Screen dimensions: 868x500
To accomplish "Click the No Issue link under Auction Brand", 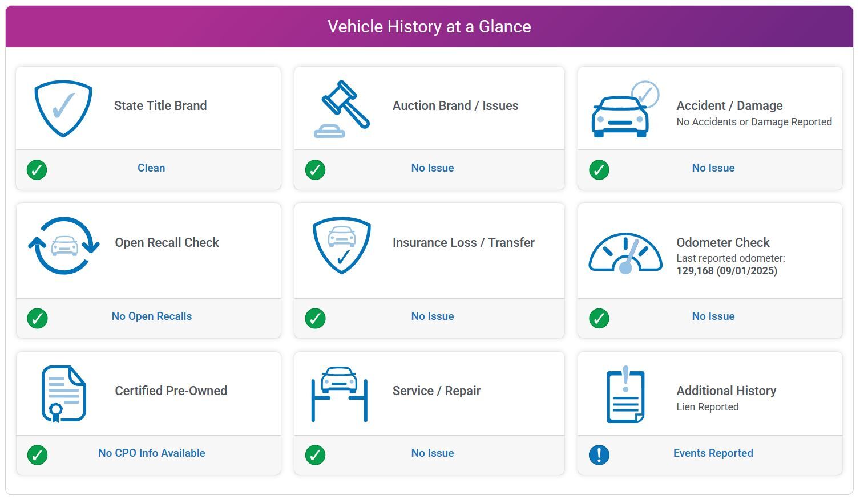I will pos(433,168).
